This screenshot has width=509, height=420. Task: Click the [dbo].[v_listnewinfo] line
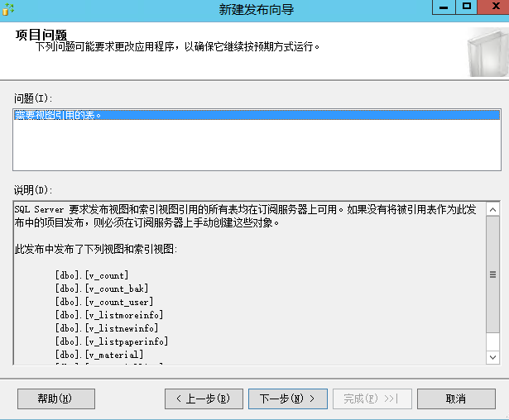pos(107,328)
